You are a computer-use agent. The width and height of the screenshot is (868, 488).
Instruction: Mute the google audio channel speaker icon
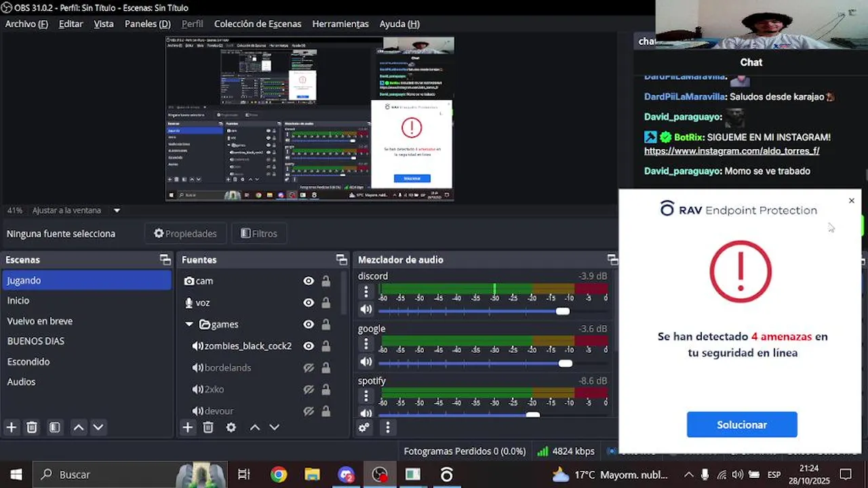(x=366, y=362)
